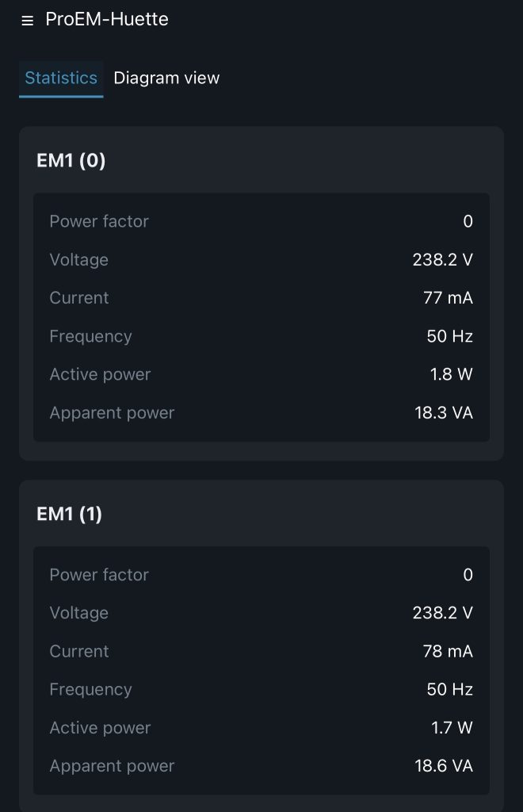Click EM1 (0) Frequency row
The image size is (523, 812).
261,336
